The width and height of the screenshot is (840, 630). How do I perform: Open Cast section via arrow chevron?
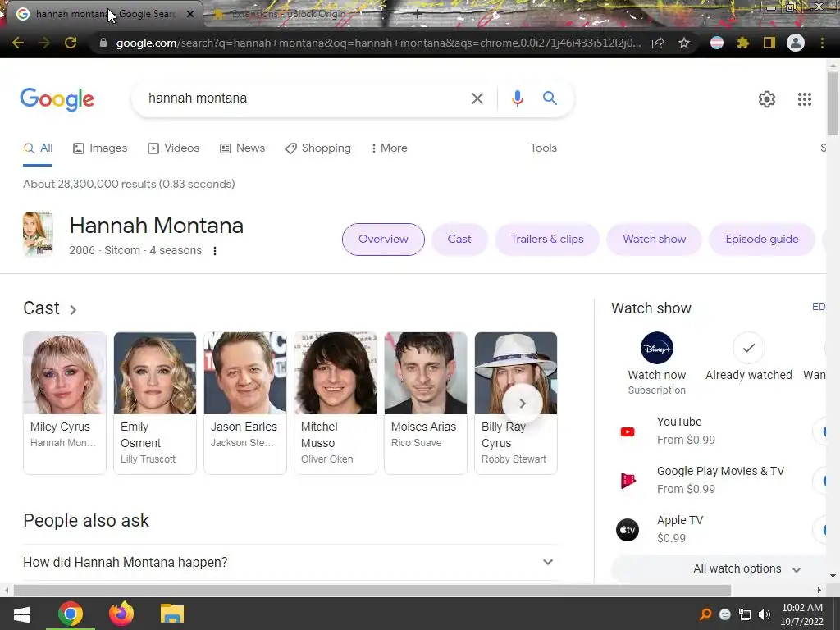pos(73,309)
